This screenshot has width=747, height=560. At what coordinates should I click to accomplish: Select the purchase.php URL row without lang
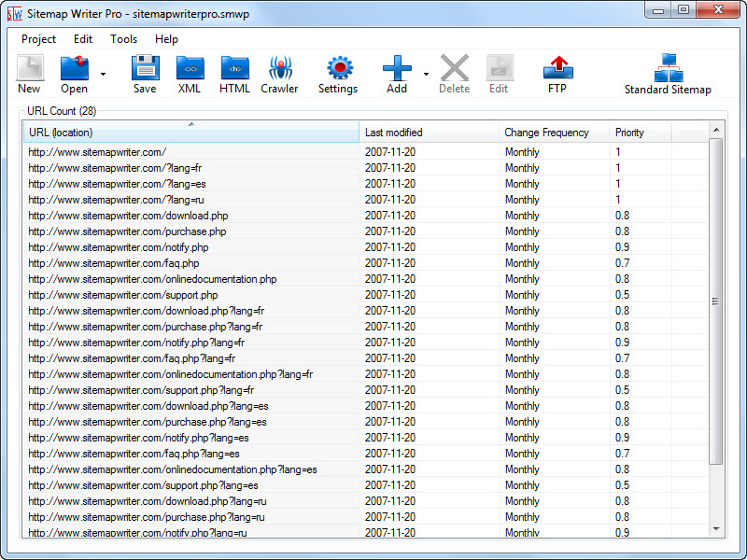coord(365,231)
